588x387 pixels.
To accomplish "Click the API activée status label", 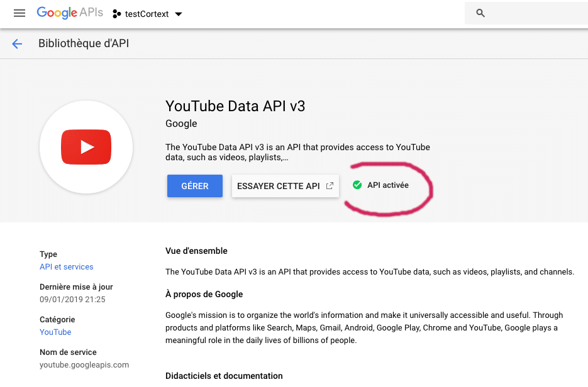I will [x=388, y=185].
